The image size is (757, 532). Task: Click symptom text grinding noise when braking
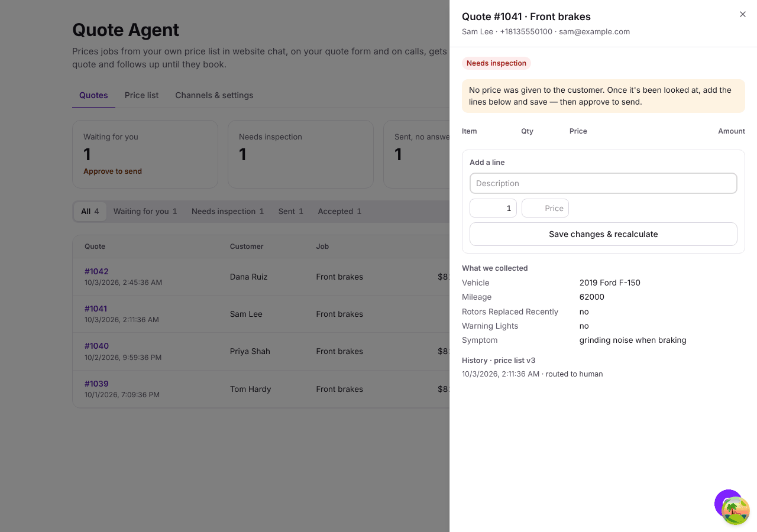click(x=633, y=340)
